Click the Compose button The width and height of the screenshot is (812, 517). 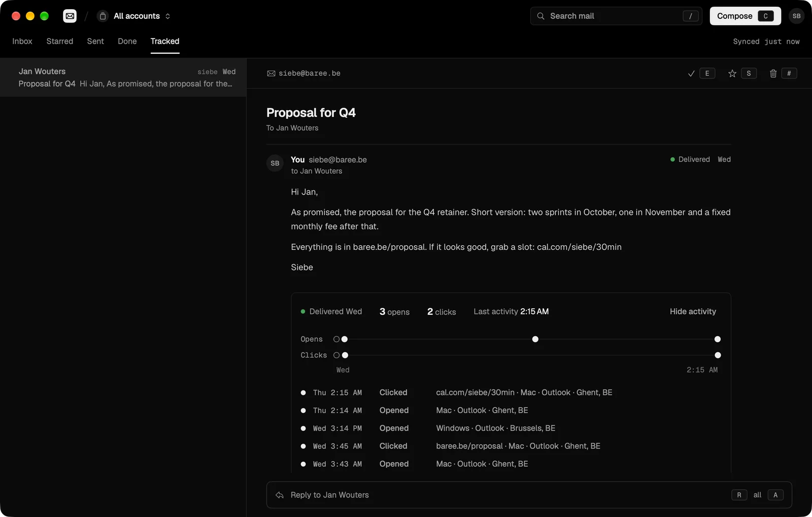(745, 16)
